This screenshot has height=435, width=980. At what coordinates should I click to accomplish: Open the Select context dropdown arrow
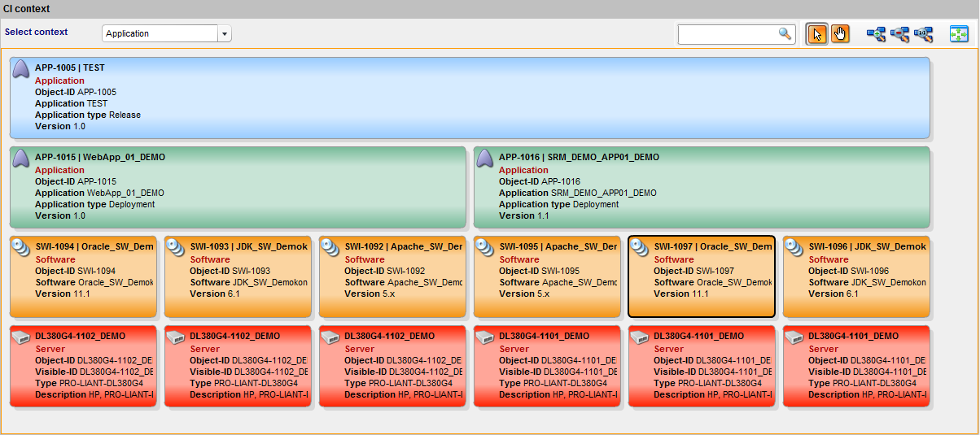(x=225, y=33)
